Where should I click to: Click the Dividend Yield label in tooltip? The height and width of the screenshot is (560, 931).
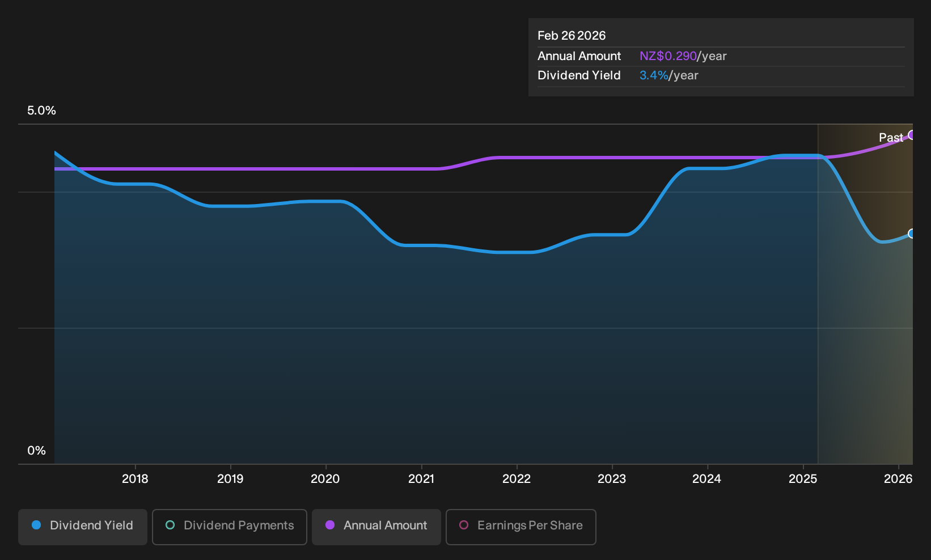[579, 75]
